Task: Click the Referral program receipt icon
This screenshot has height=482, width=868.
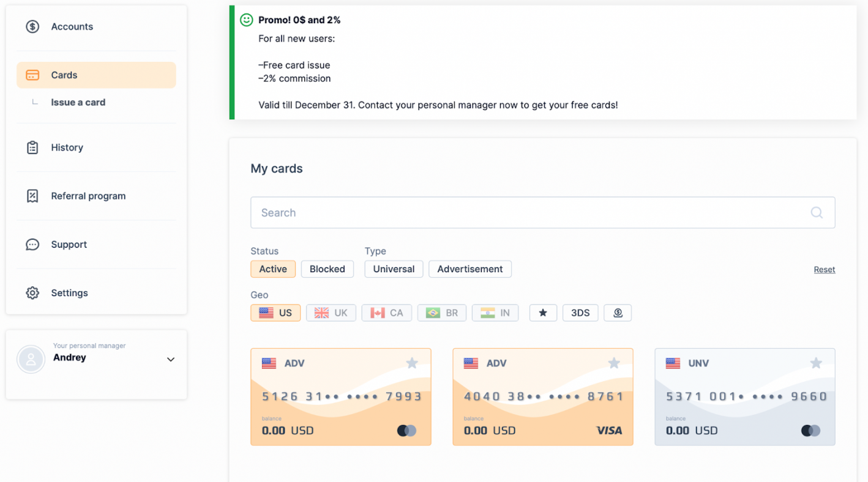Action: coord(32,196)
